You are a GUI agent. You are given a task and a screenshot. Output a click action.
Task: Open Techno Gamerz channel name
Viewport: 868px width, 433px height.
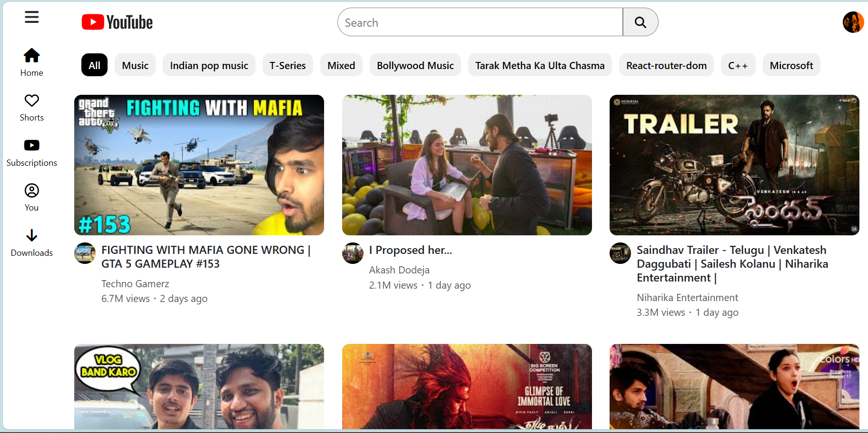click(x=135, y=284)
